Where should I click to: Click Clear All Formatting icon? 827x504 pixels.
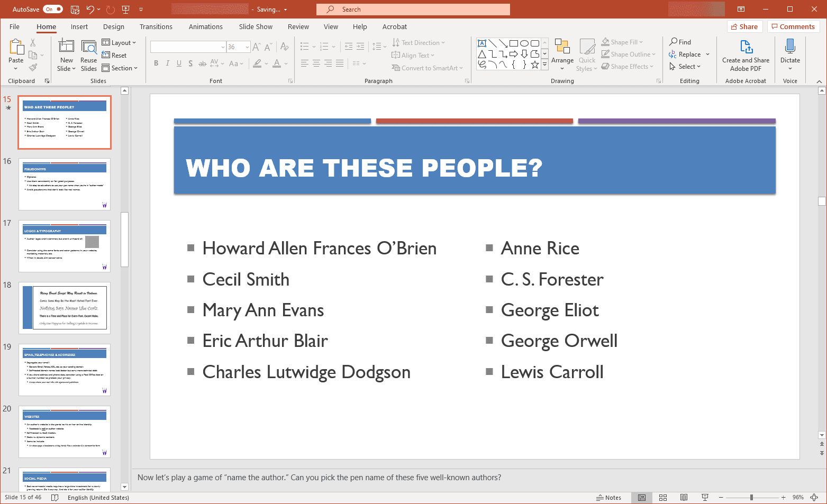point(285,47)
